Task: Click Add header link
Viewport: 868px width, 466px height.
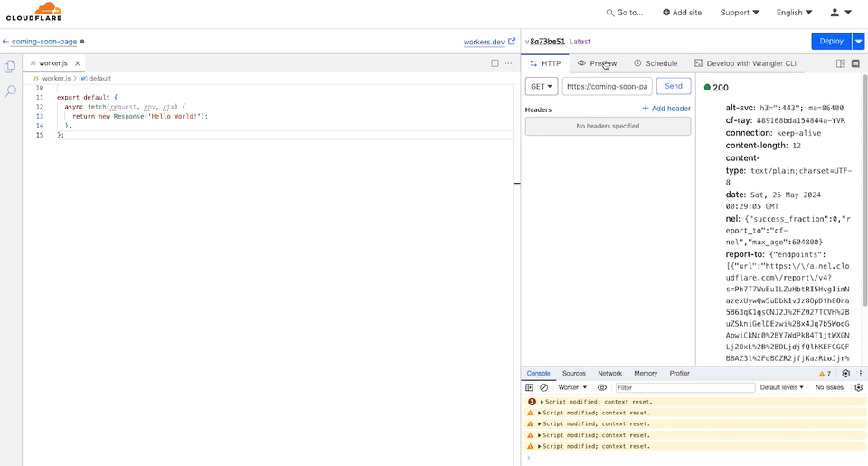Action: point(666,109)
